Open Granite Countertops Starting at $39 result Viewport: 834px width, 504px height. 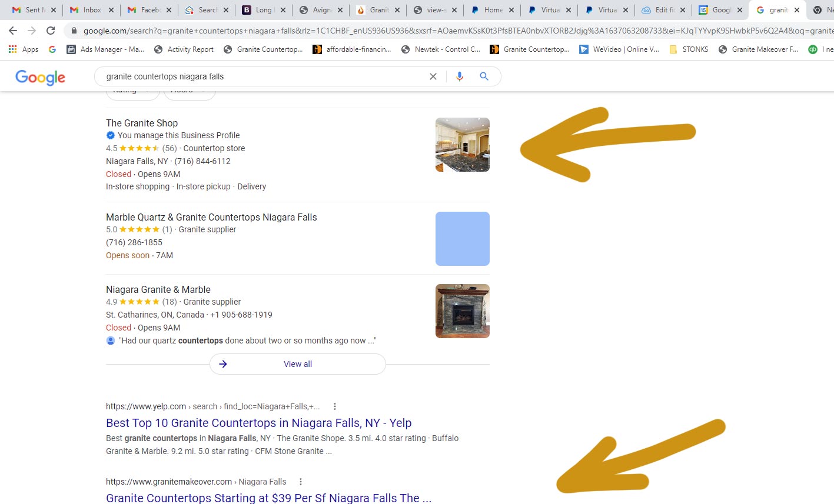pos(269,498)
